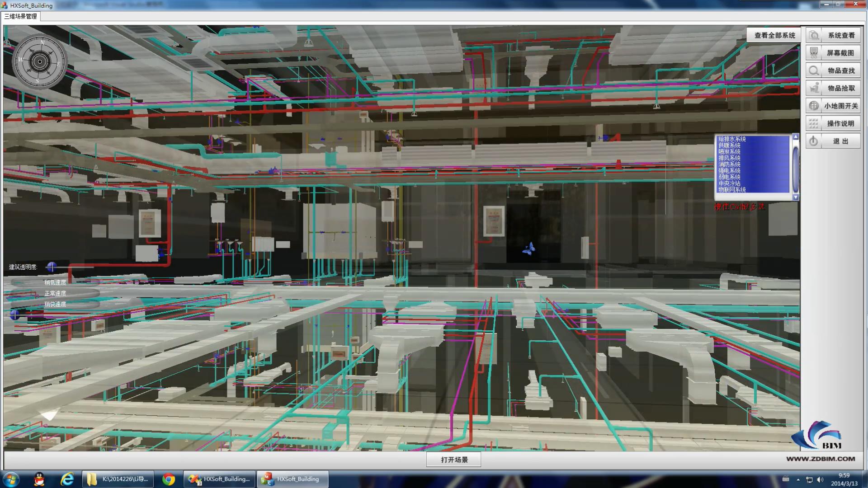Image resolution: width=868 pixels, height=488 pixels.
Task: Click the 屏幕截图 screenshot icon
Action: coord(814,53)
